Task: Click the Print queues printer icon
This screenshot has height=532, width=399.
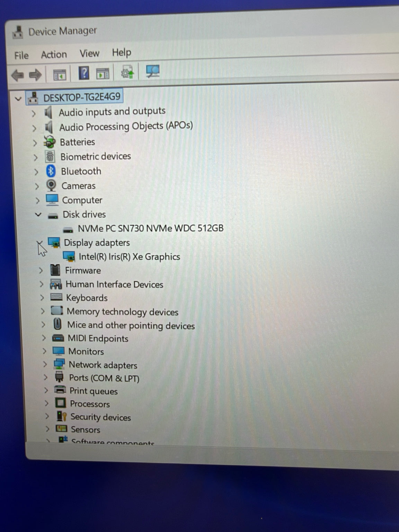Action: [60, 390]
